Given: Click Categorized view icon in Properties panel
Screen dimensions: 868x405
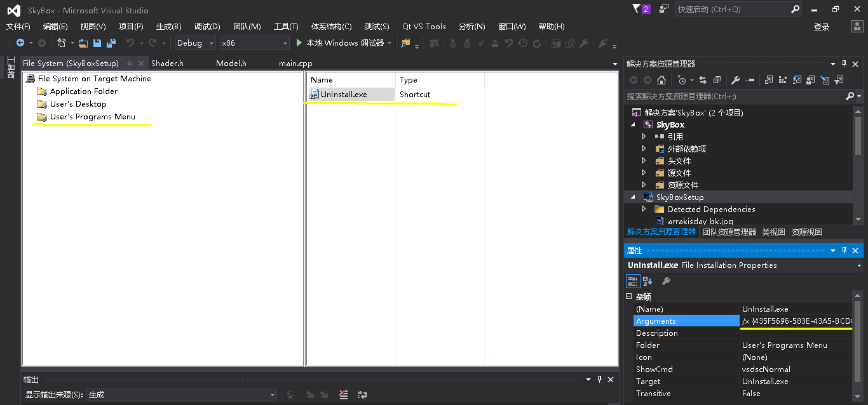Looking at the screenshot, I should (x=633, y=281).
